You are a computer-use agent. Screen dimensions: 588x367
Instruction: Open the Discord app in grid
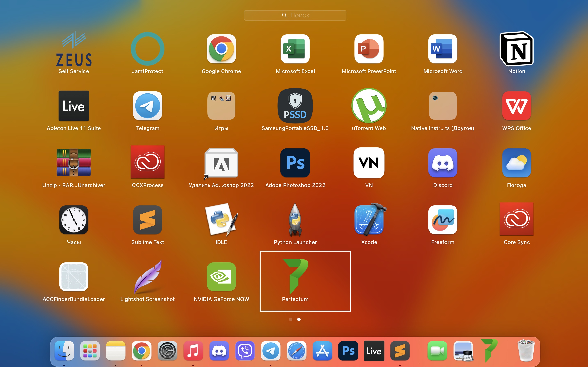click(443, 163)
